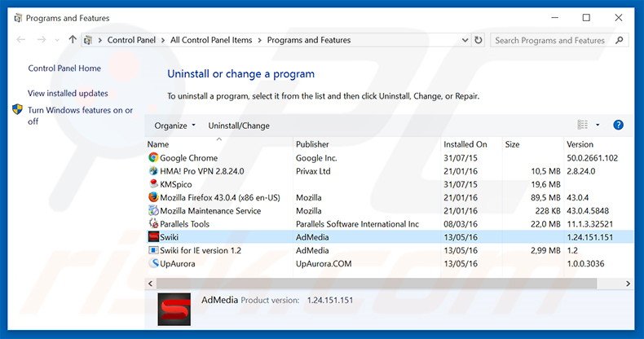The height and width of the screenshot is (339, 644).
Task: Select the UpAurora entry name
Action: (x=178, y=263)
